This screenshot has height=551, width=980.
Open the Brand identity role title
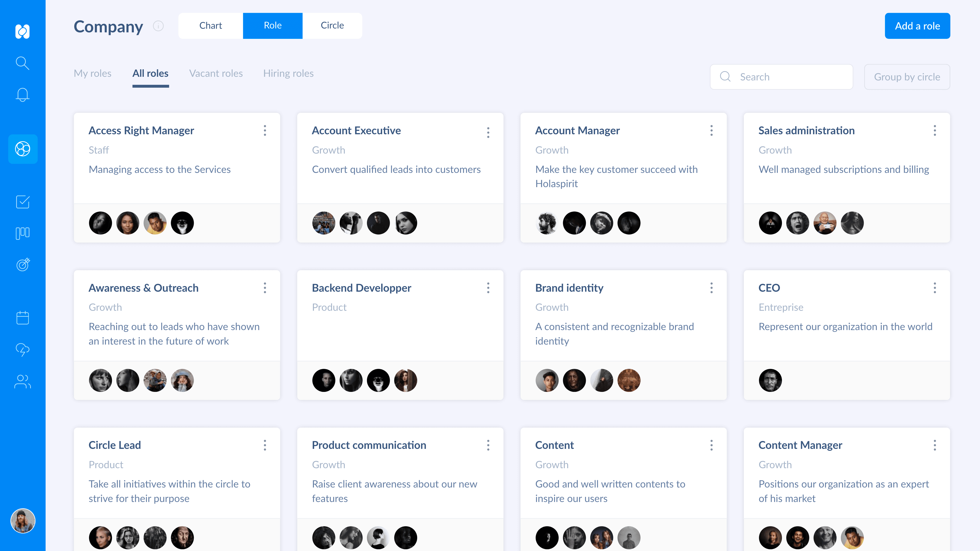[x=569, y=288]
